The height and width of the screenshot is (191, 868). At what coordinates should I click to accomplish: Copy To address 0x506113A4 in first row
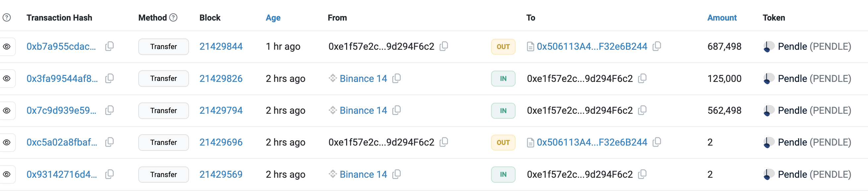[657, 46]
